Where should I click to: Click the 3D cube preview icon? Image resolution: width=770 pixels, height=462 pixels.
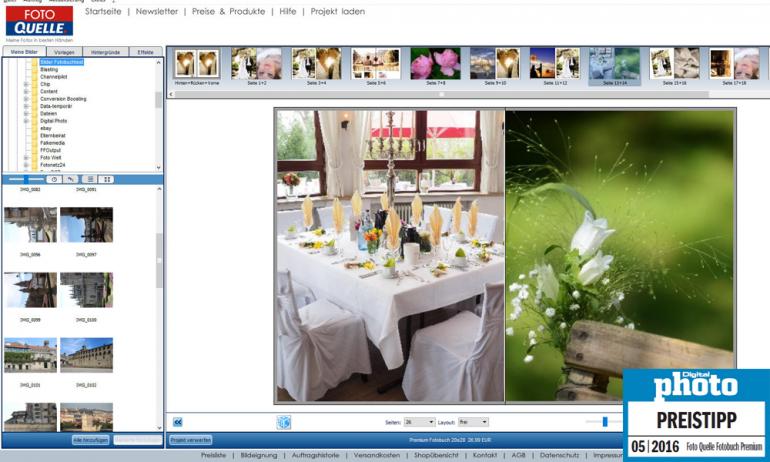pyautogui.click(x=284, y=422)
